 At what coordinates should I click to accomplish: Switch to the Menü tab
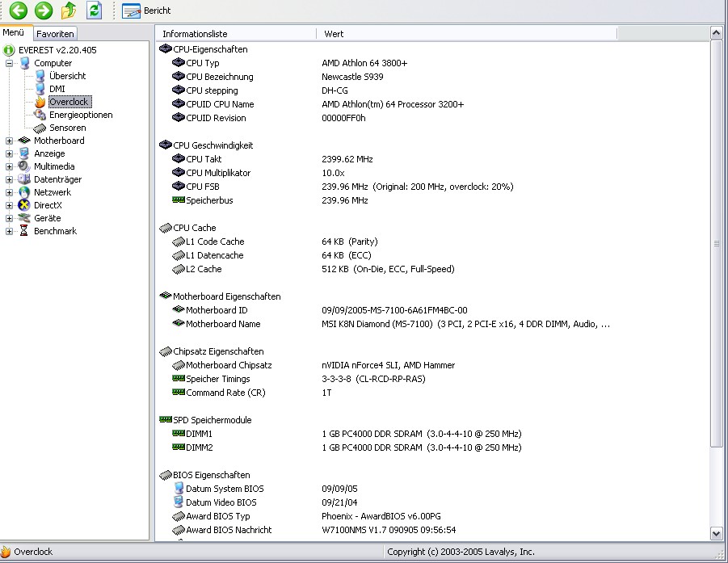point(14,32)
